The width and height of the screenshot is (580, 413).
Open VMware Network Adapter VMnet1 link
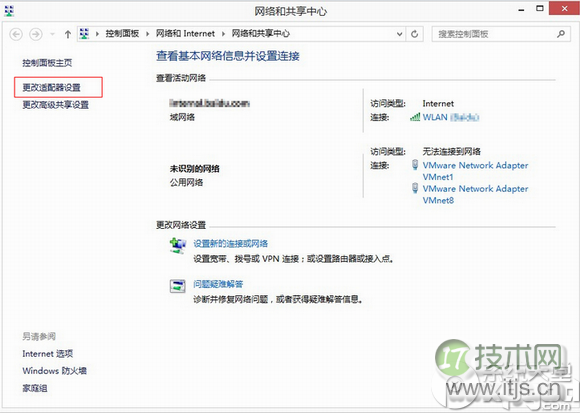(475, 171)
